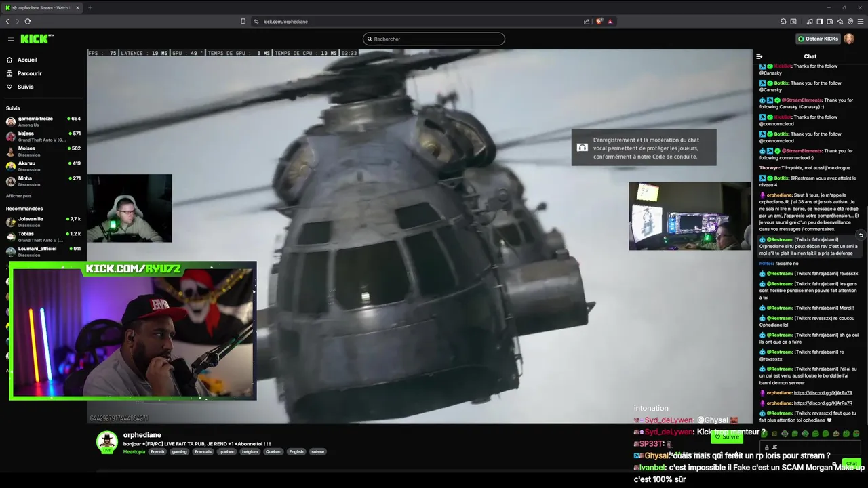Viewport: 868px width, 488px height.
Task: Reload the page with refresh icon
Action: click(28, 21)
